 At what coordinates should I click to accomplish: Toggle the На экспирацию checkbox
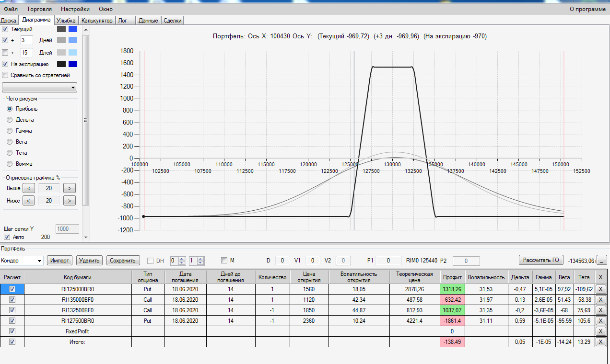pyautogui.click(x=5, y=64)
